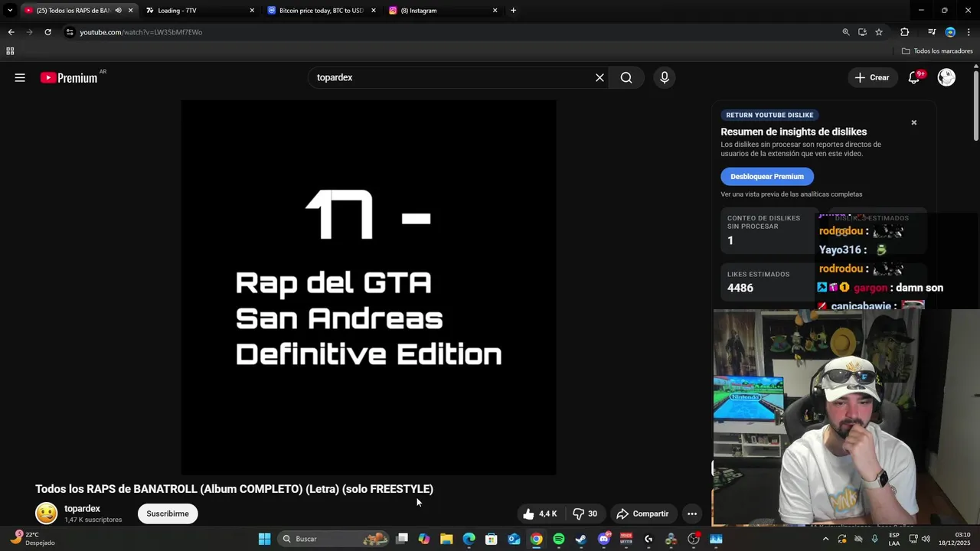
Task: Open the Windows Start menu
Action: coord(264,539)
